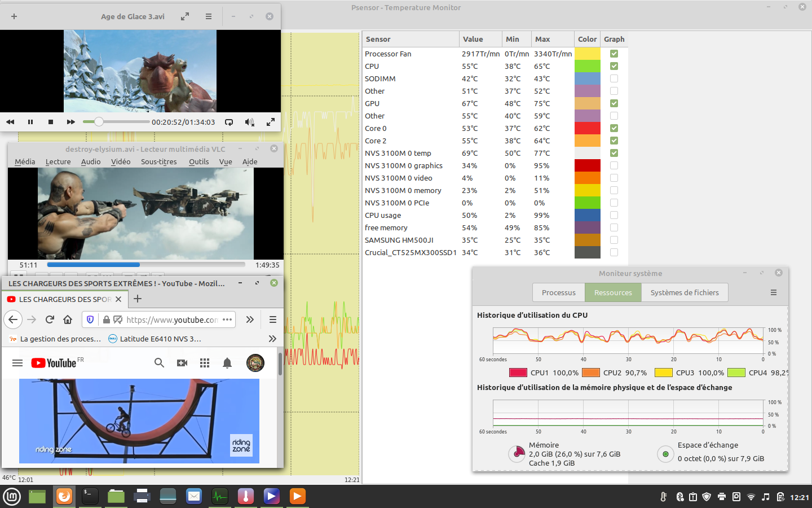
Task: Pause the Age de Glace 3 video
Action: point(30,122)
